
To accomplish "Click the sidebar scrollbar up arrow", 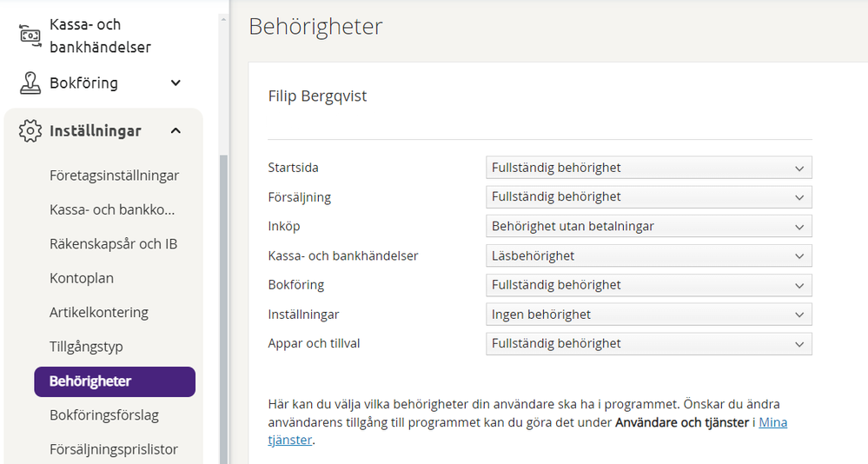I will (x=223, y=19).
